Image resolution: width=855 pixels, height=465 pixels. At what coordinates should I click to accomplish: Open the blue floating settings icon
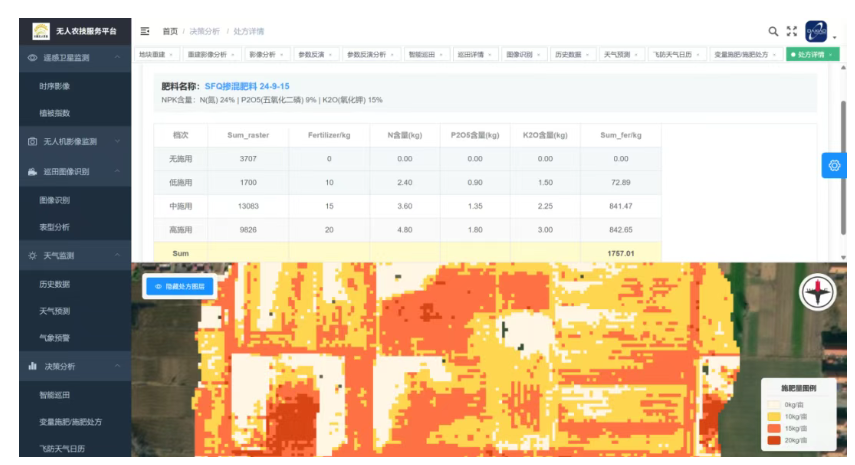click(834, 165)
